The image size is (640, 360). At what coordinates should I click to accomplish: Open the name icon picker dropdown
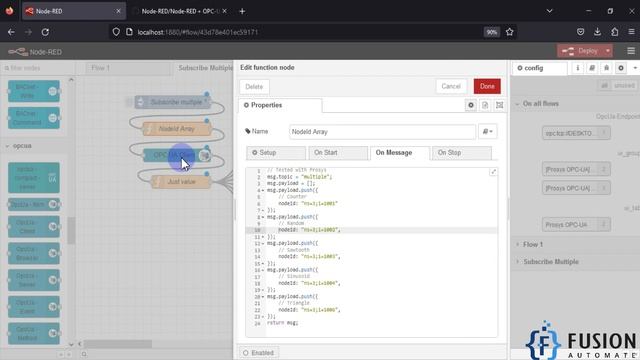[487, 131]
